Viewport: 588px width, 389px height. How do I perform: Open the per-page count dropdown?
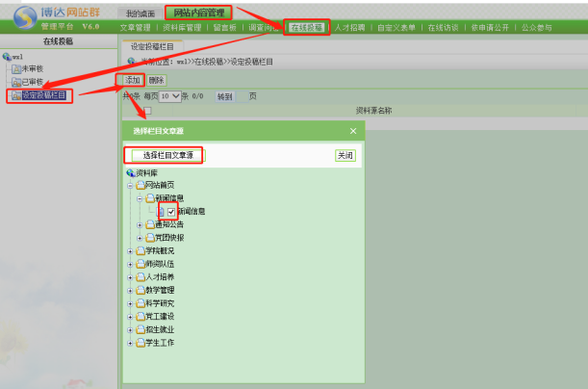(x=169, y=96)
